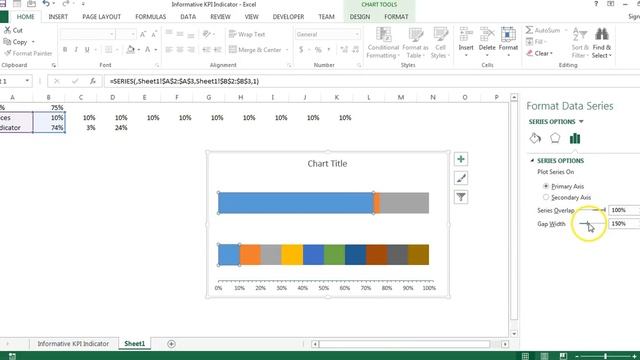The width and height of the screenshot is (640, 360).
Task: Click the Insert cells icon
Action: [466, 35]
